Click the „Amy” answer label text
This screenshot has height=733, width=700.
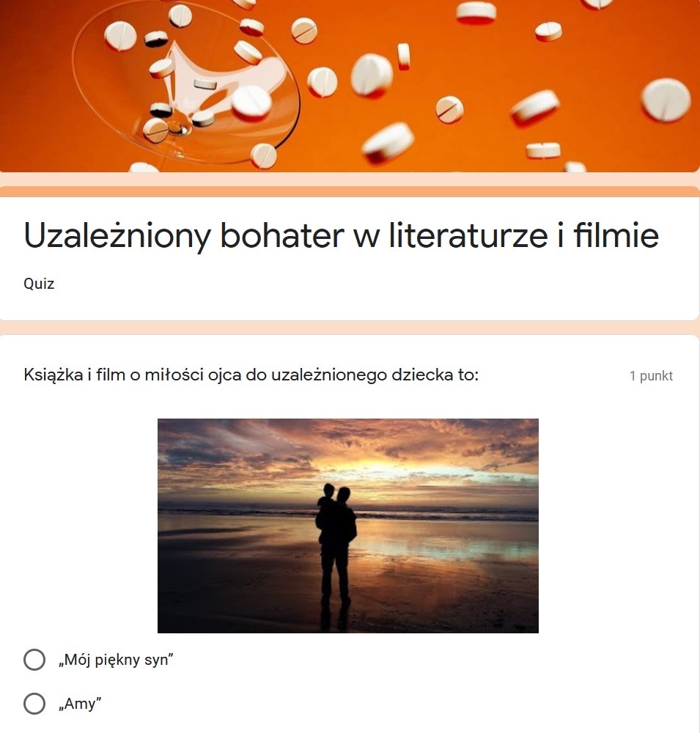[79, 704]
